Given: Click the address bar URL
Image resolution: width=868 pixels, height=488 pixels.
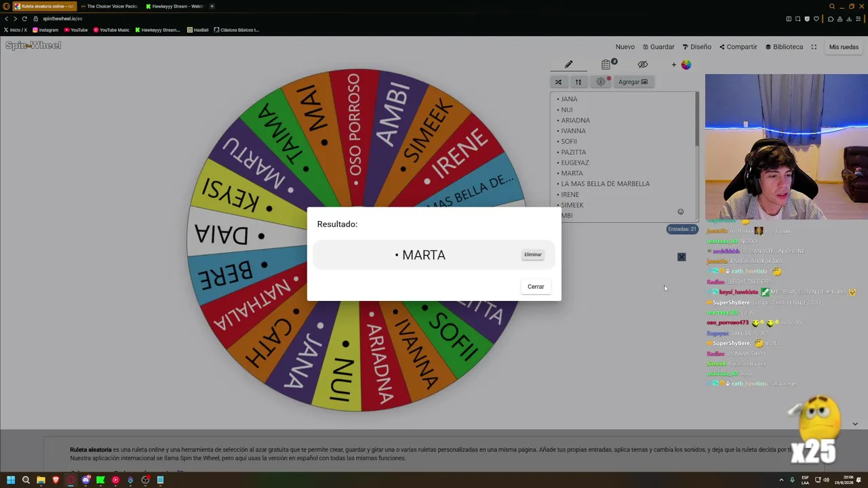Looking at the screenshot, I should (62, 18).
